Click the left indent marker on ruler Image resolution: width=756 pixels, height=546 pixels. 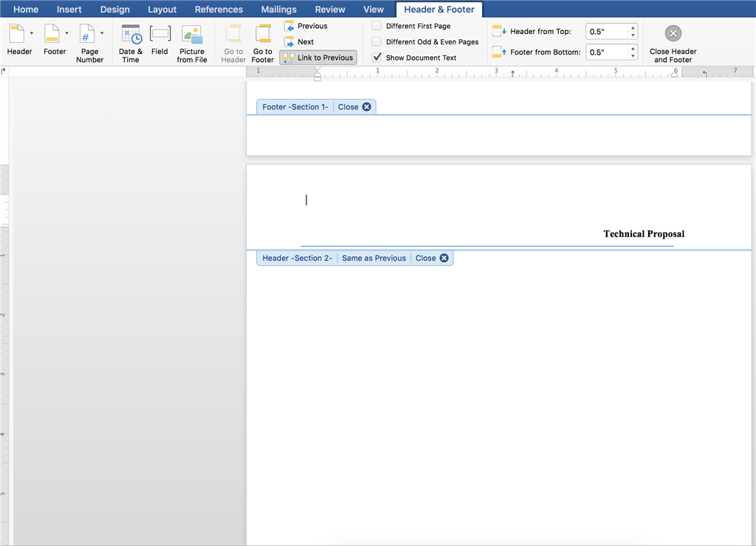(x=317, y=77)
